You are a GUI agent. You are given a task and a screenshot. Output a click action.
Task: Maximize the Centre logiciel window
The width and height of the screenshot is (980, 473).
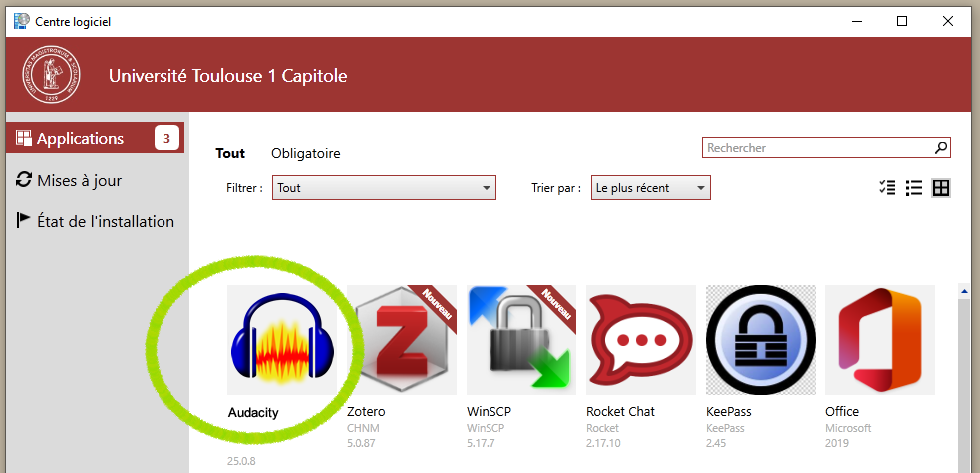902,21
